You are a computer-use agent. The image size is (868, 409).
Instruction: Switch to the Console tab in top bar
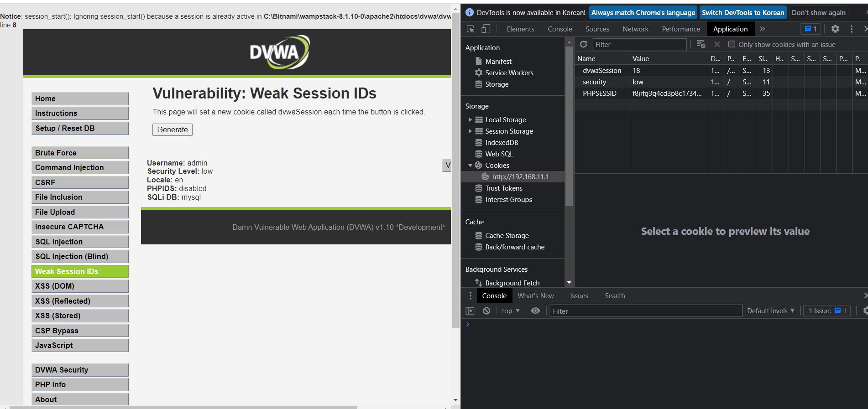(559, 29)
